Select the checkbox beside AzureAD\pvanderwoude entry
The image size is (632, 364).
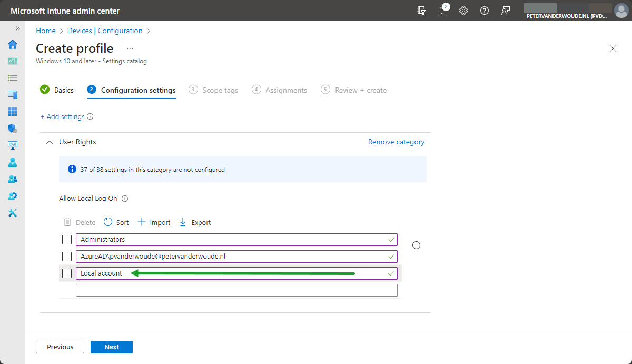(x=67, y=256)
